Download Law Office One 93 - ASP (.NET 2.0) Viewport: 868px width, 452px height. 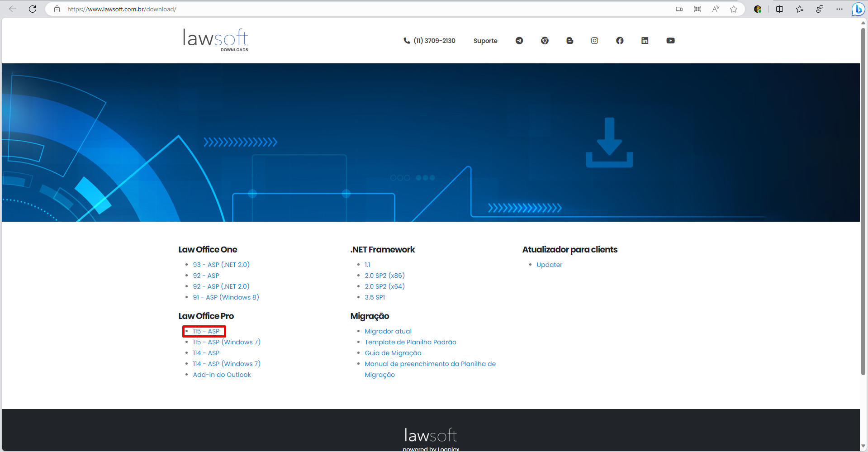click(221, 265)
